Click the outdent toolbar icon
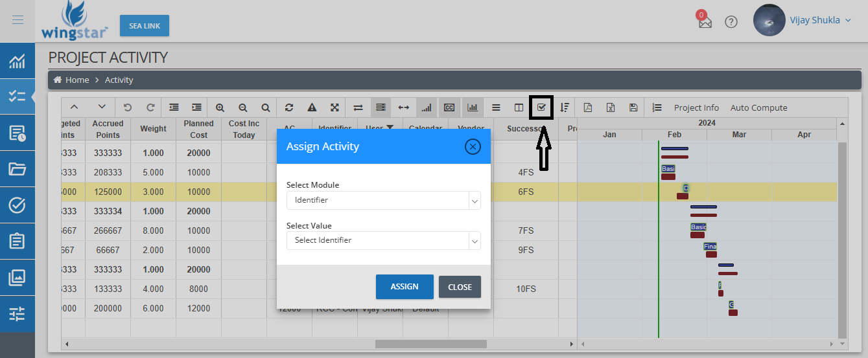The width and height of the screenshot is (868, 358). (174, 107)
